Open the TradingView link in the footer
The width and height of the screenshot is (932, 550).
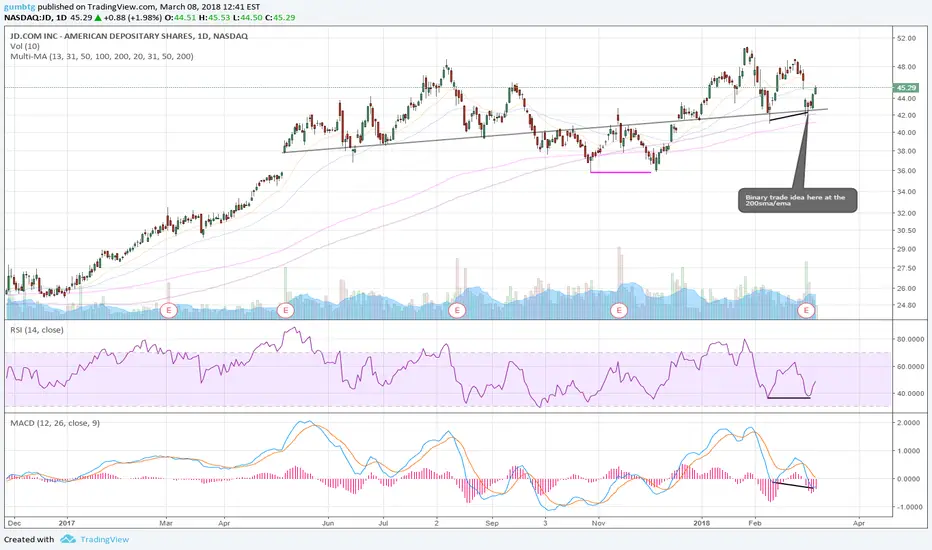coord(105,539)
